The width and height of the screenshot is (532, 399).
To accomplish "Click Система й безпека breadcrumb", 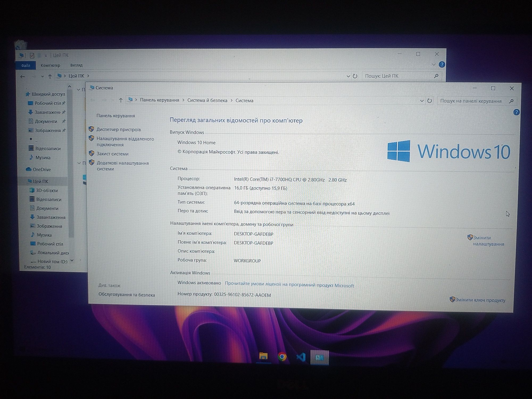I will tap(207, 100).
